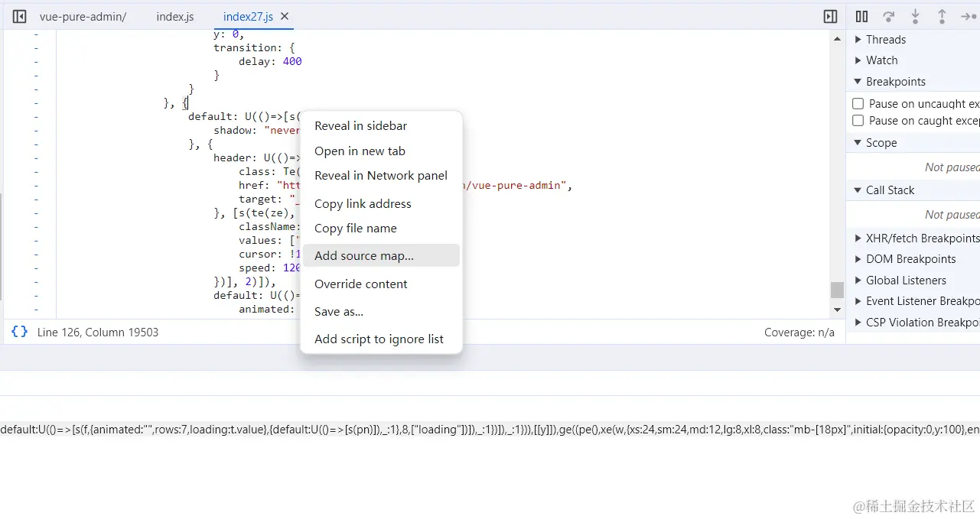Click the code editor scrollbar thumb
Viewport: 980px width, 519px height.
coord(837,290)
